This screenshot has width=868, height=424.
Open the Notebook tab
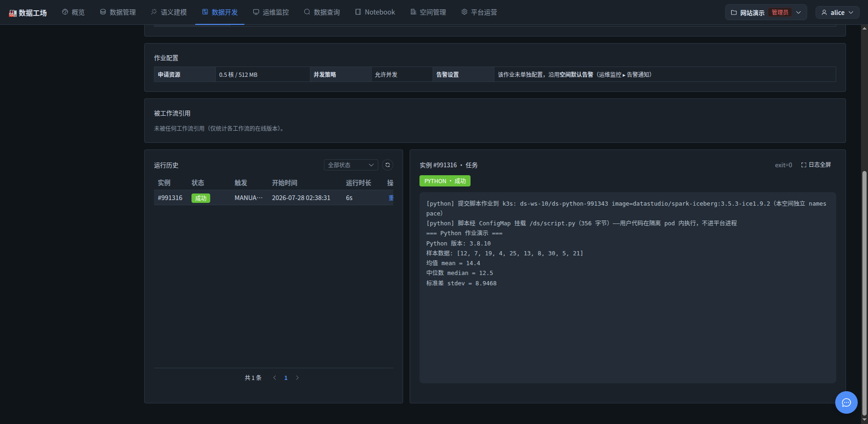(x=375, y=12)
